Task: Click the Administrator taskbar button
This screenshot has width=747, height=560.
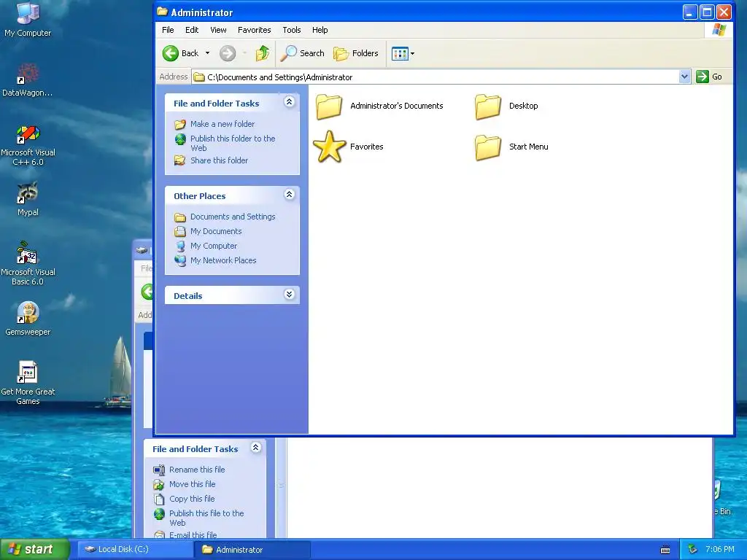Action: tap(252, 549)
